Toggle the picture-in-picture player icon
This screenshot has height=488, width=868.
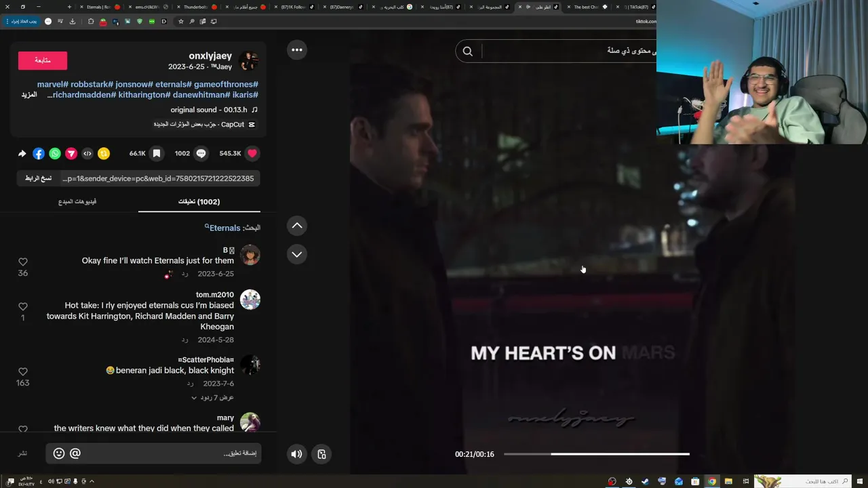click(x=322, y=454)
